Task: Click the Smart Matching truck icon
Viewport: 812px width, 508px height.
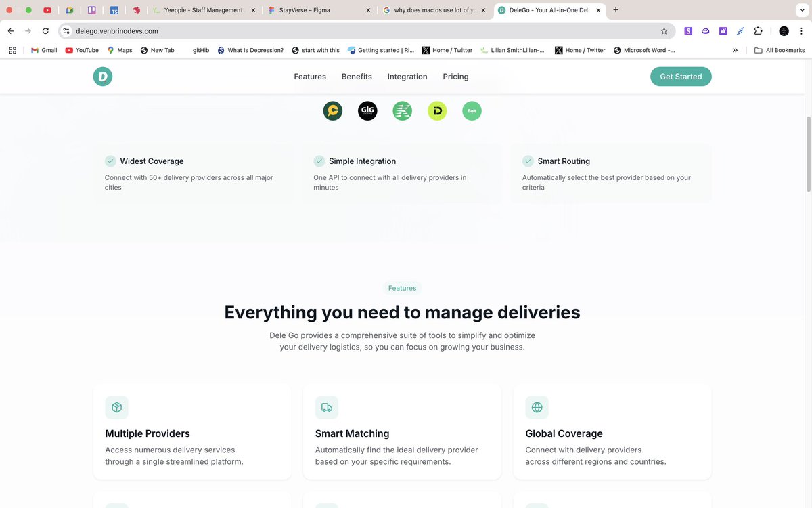Action: 327,407
